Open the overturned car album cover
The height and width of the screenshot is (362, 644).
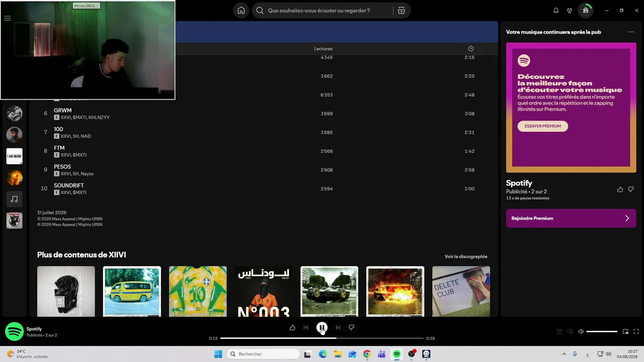(x=330, y=292)
